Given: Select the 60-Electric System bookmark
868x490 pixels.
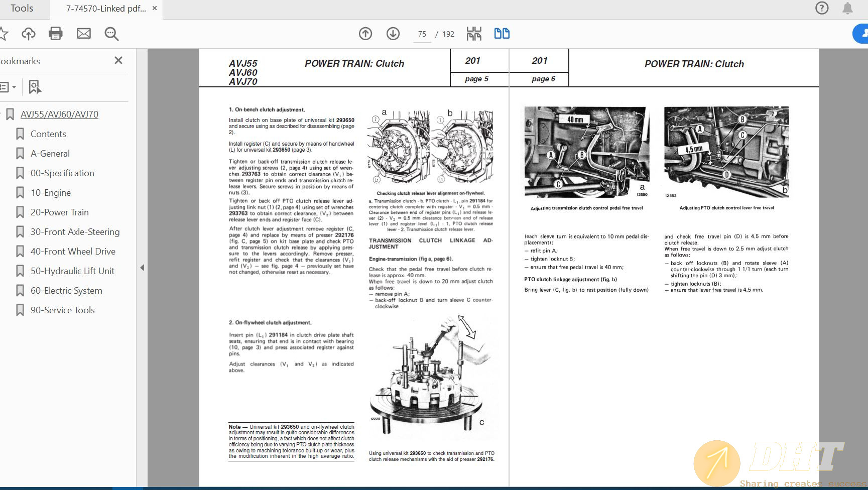Looking at the screenshot, I should (66, 291).
